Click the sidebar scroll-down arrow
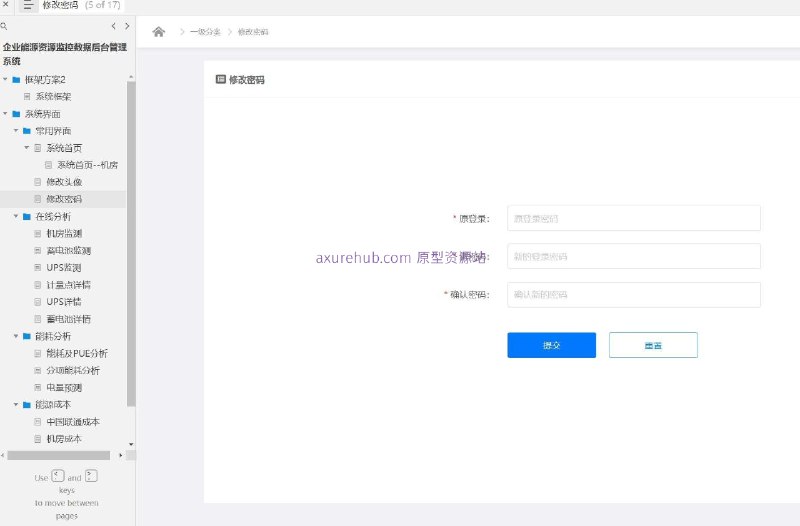Image resolution: width=800 pixels, height=526 pixels. click(x=131, y=444)
